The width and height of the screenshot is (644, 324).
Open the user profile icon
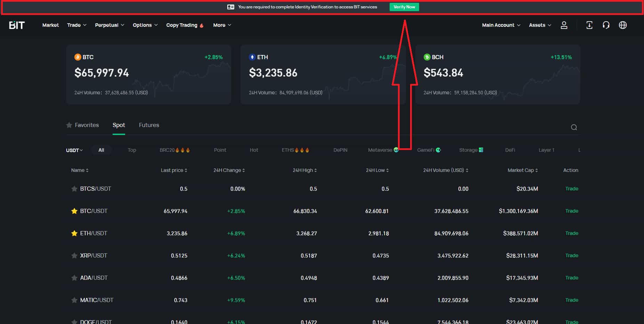[x=564, y=25]
